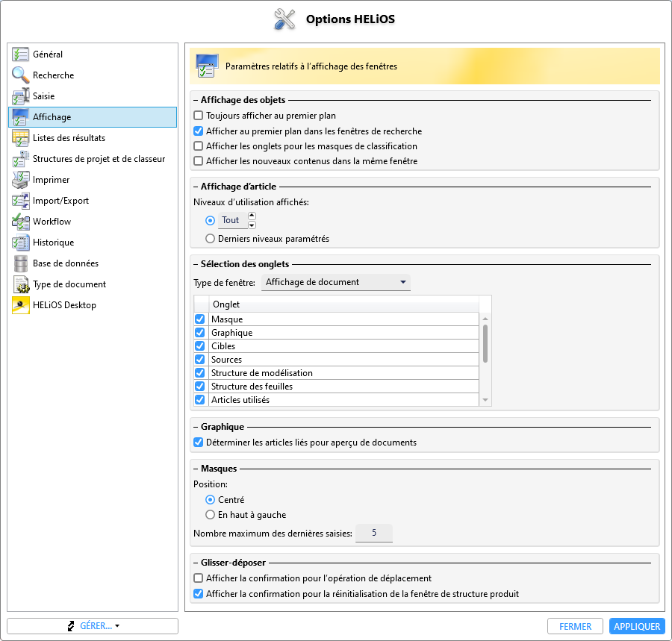Screen dimensions: 672x641
Task: Collapse the Masques section
Action: point(196,469)
